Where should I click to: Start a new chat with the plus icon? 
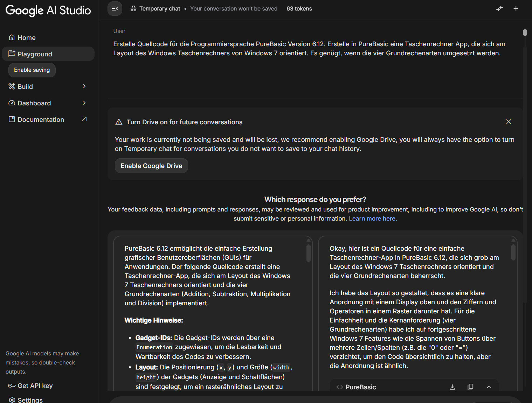tap(516, 9)
